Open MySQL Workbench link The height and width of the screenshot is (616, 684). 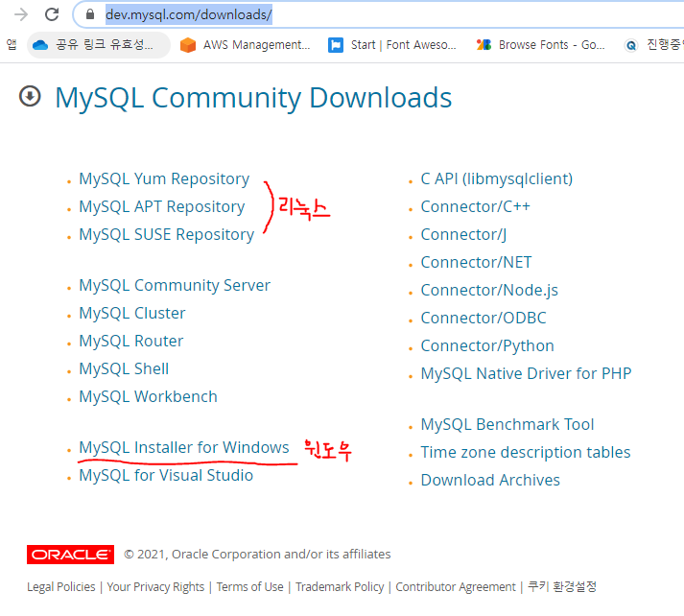148,397
